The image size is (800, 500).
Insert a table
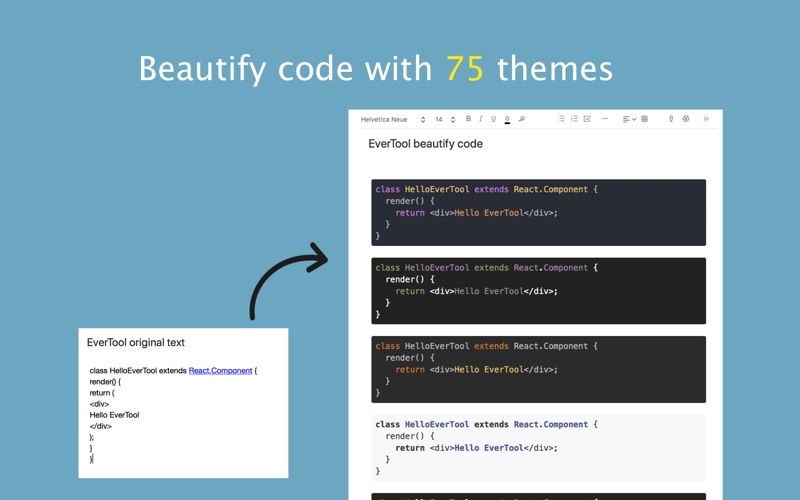click(644, 119)
